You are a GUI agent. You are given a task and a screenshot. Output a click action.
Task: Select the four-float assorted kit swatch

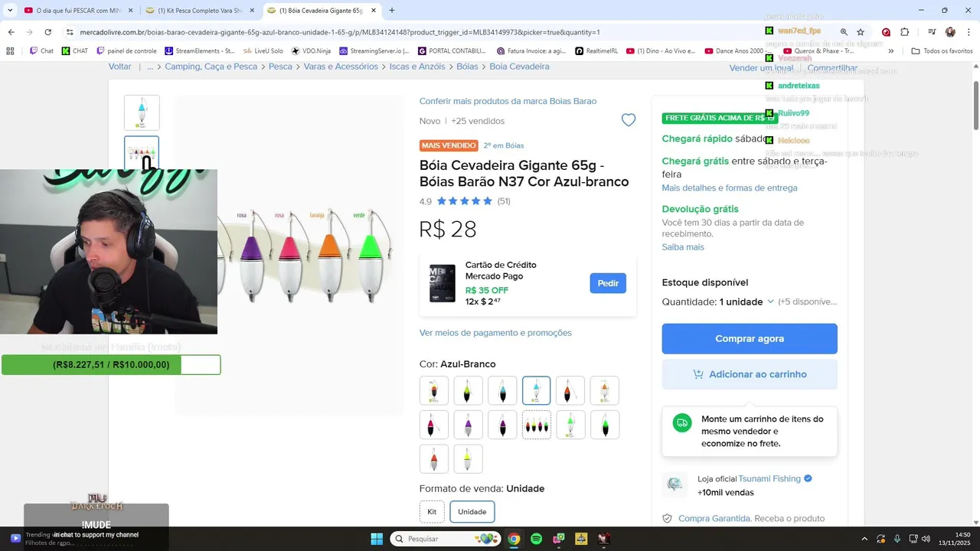(x=536, y=425)
